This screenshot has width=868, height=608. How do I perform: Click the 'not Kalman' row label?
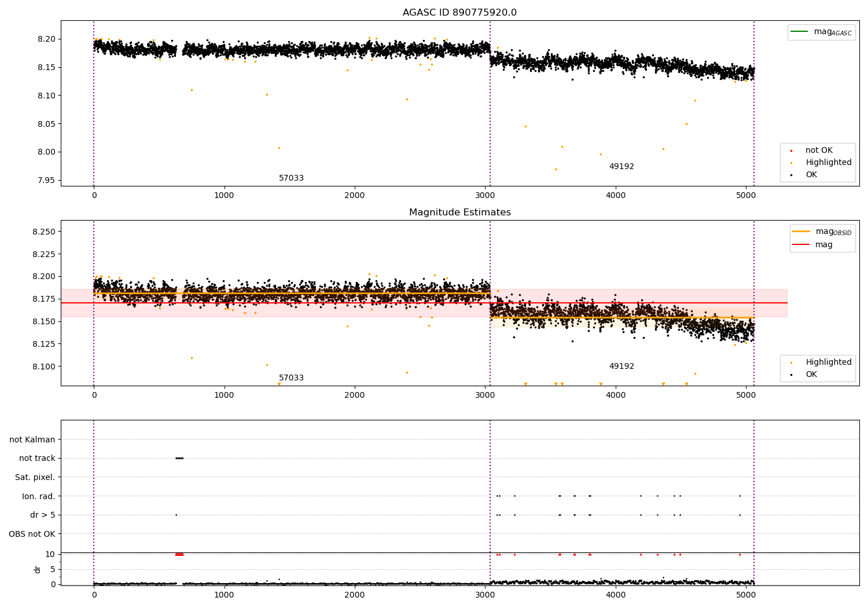(x=32, y=440)
